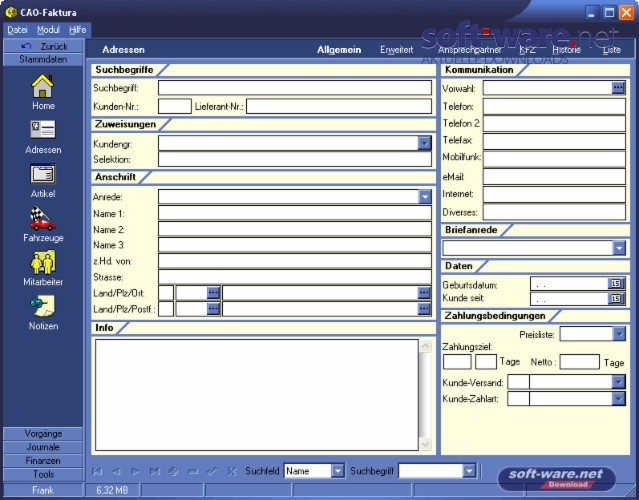Open the bottom Suchbegriff combo dropdown
Screen dimensions: 639x500
point(469,471)
